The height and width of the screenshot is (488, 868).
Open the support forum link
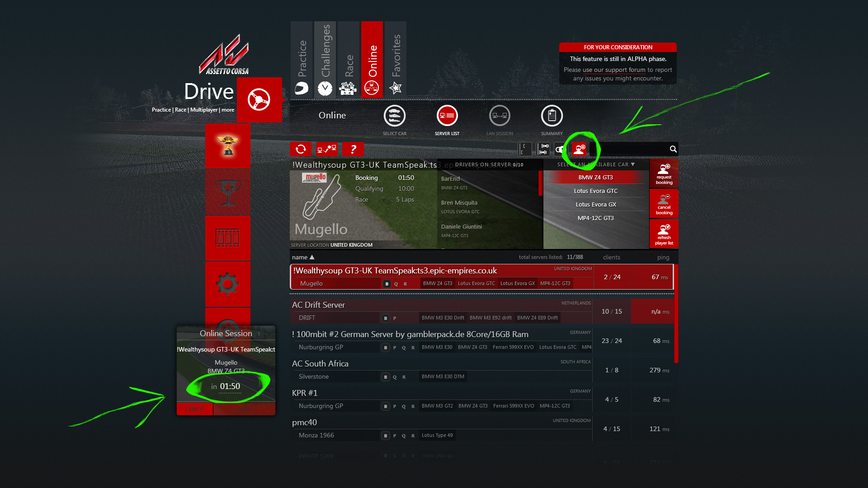(x=614, y=70)
